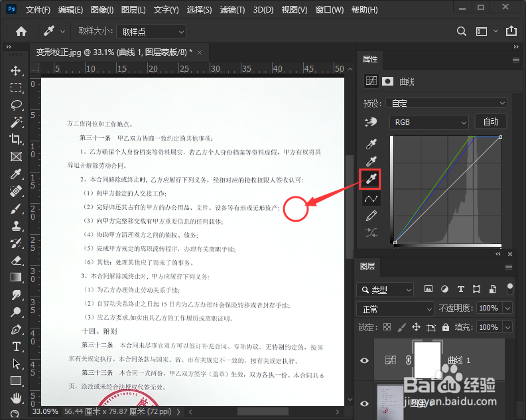Select the Gradient tool
The width and height of the screenshot is (526, 420).
tap(16, 277)
